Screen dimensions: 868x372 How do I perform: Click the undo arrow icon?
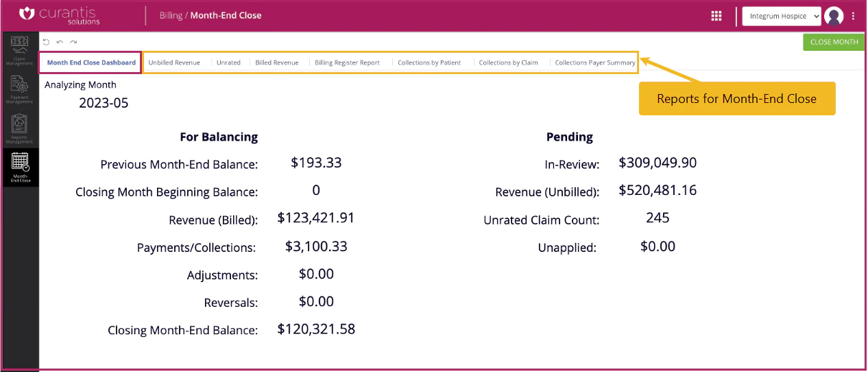60,42
